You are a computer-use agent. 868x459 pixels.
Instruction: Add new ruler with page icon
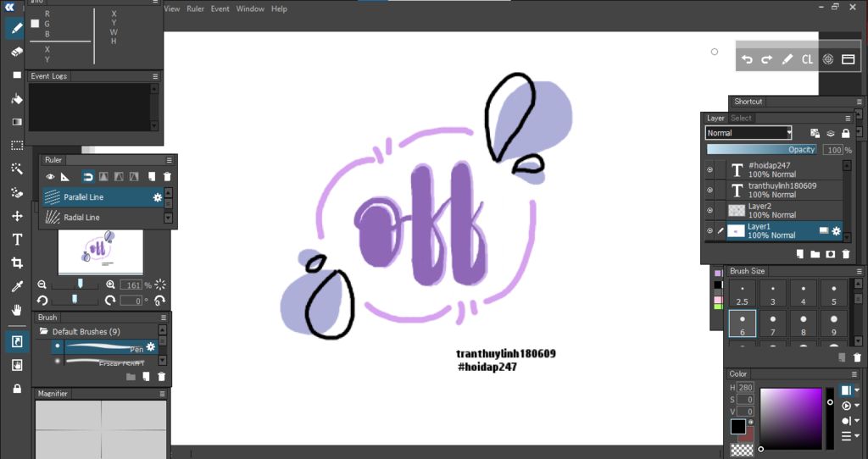(152, 177)
